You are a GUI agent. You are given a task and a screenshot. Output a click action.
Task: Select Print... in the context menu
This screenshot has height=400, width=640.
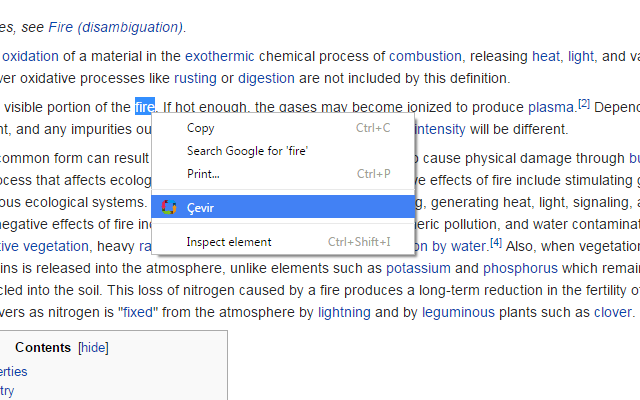point(203,174)
